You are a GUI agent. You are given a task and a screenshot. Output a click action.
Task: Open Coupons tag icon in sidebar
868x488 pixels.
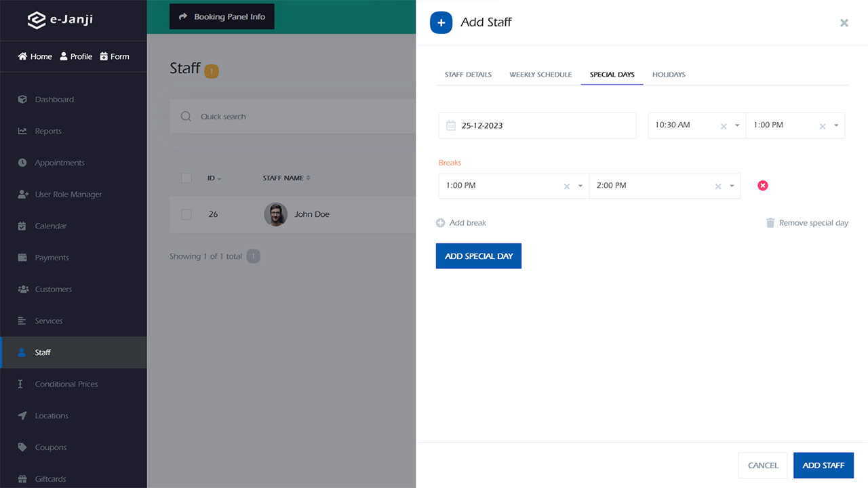(x=22, y=447)
